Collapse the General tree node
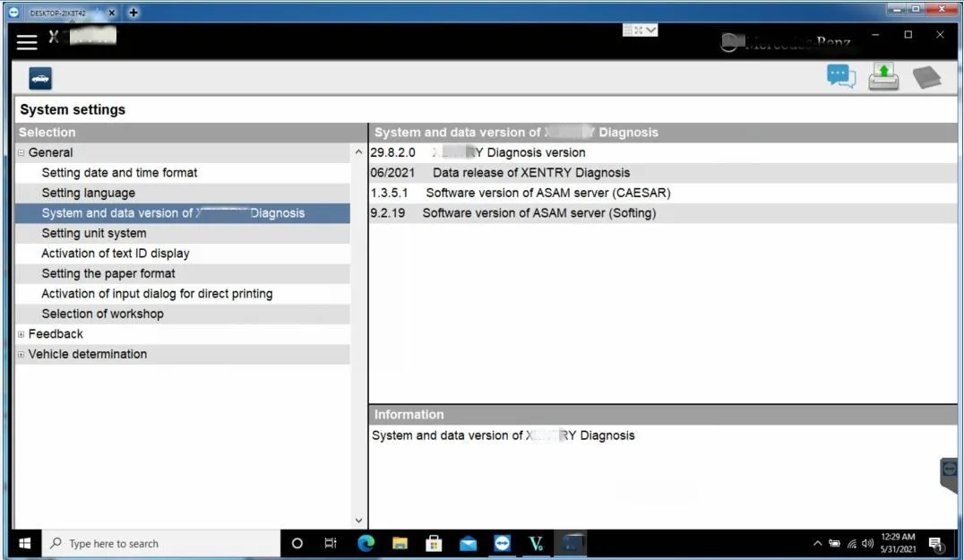The height and width of the screenshot is (560, 964). (x=22, y=152)
